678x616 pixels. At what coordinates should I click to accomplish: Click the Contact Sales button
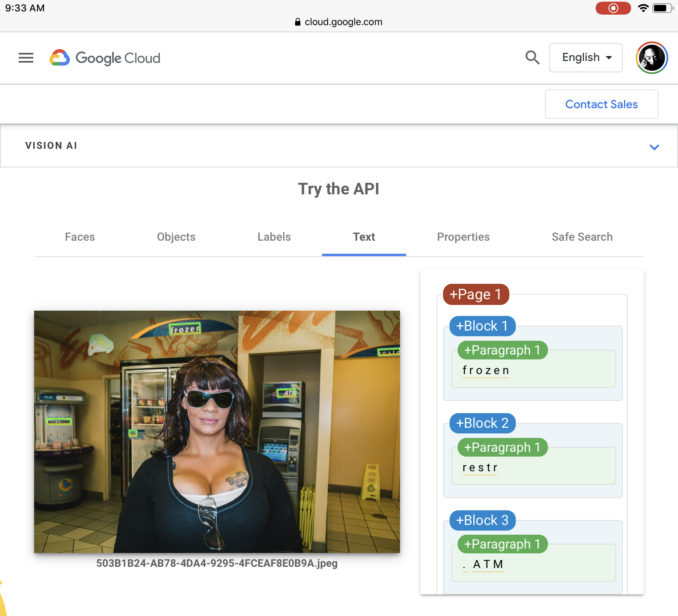click(x=602, y=104)
